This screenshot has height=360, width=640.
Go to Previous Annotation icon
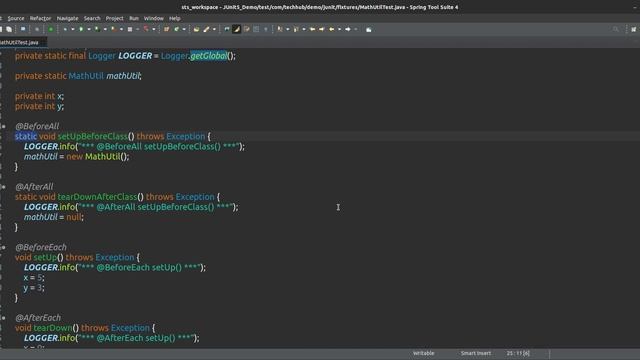click(x=296, y=29)
